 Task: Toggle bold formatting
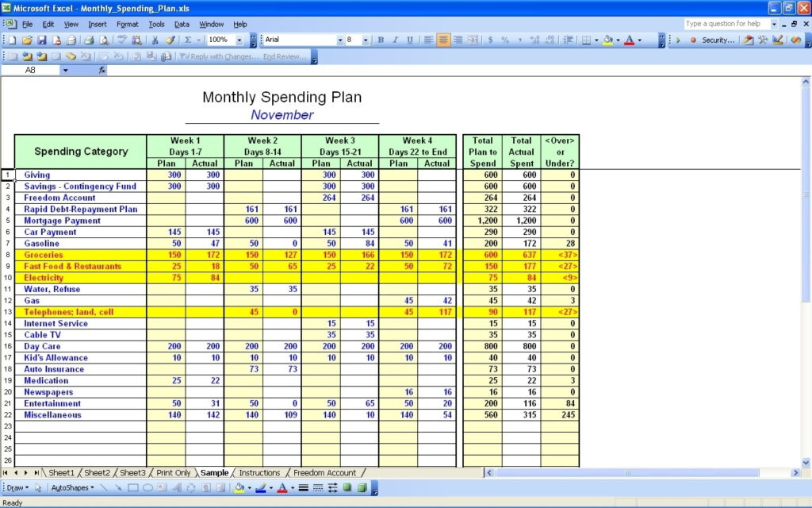coord(381,40)
